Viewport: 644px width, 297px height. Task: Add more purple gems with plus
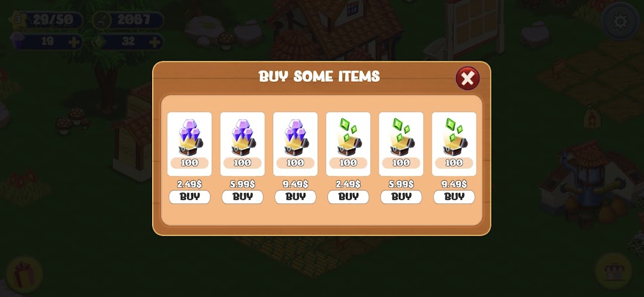click(74, 42)
